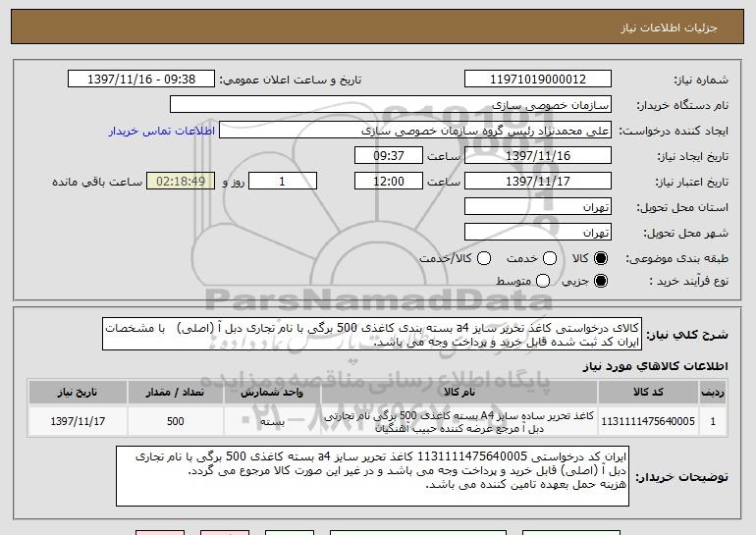This screenshot has width=756, height=535.
Task: Click the تاریخ نیاز column header
Action: (x=78, y=393)
